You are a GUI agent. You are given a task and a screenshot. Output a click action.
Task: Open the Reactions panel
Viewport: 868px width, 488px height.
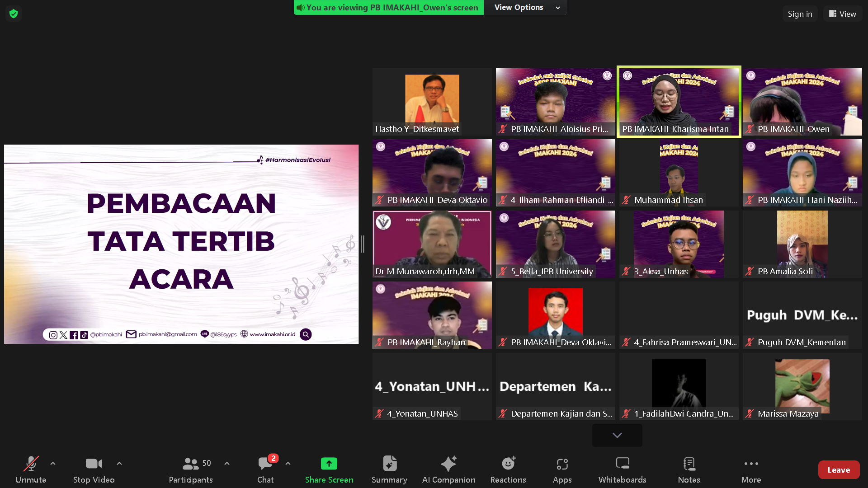click(508, 469)
